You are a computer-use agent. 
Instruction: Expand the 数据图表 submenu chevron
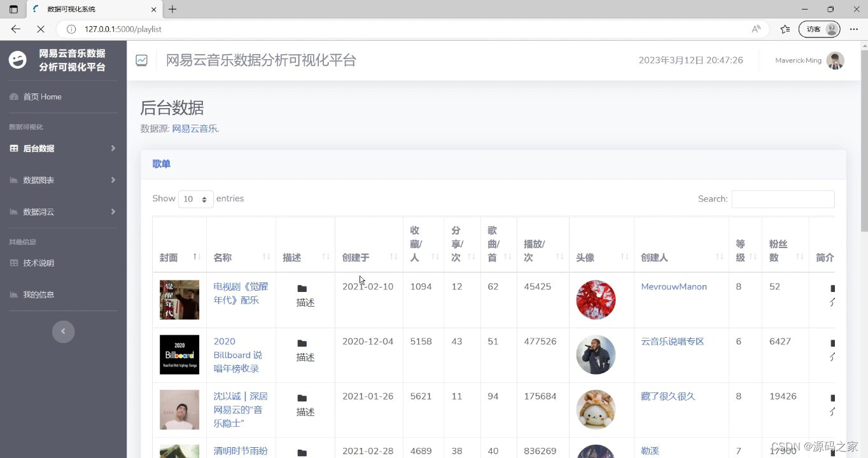coord(113,180)
